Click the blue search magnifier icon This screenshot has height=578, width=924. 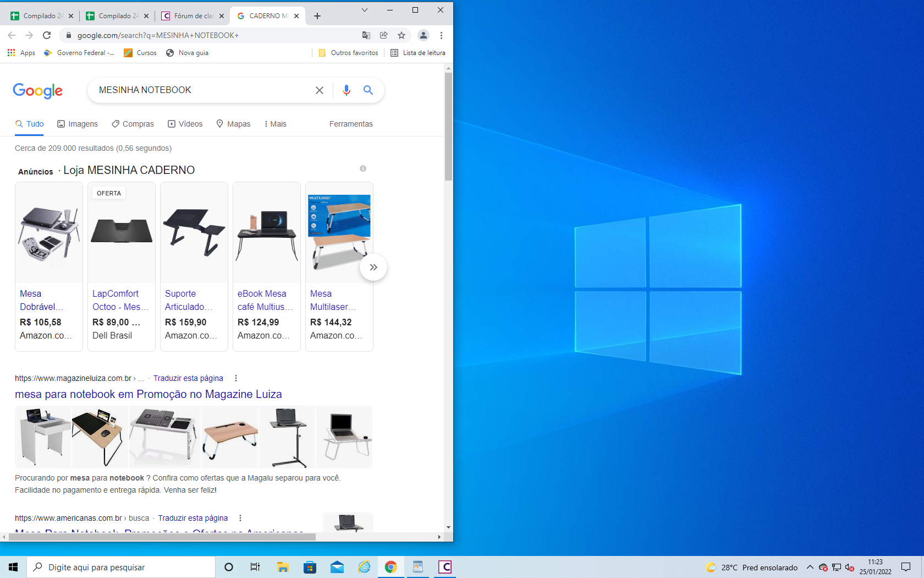(x=368, y=90)
